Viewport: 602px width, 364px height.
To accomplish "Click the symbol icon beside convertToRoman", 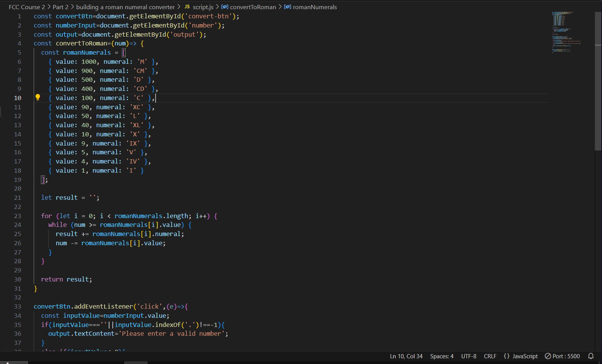I will tap(225, 7).
